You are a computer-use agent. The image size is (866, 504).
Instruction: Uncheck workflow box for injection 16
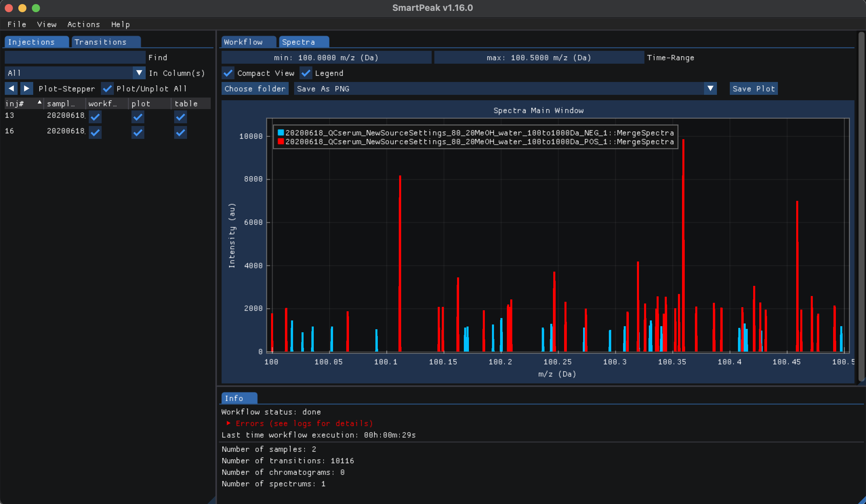point(95,133)
